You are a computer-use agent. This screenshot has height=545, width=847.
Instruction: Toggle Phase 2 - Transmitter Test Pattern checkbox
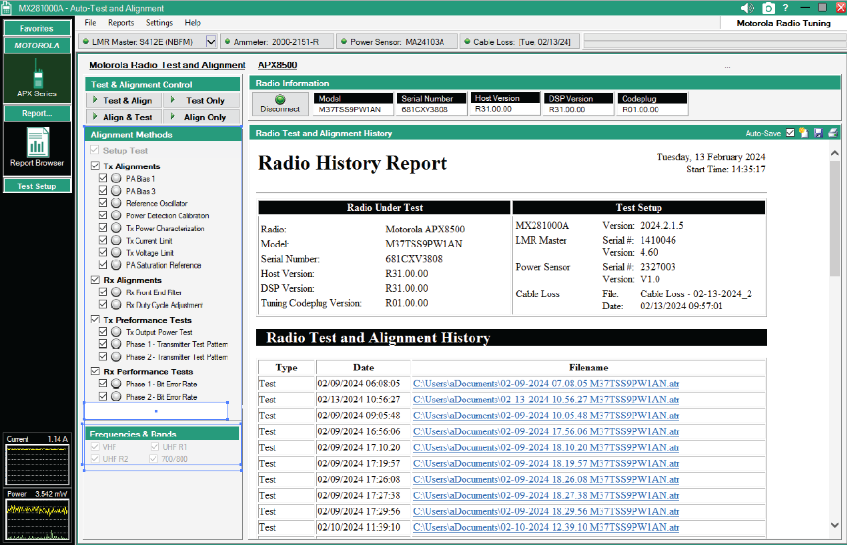point(103,356)
